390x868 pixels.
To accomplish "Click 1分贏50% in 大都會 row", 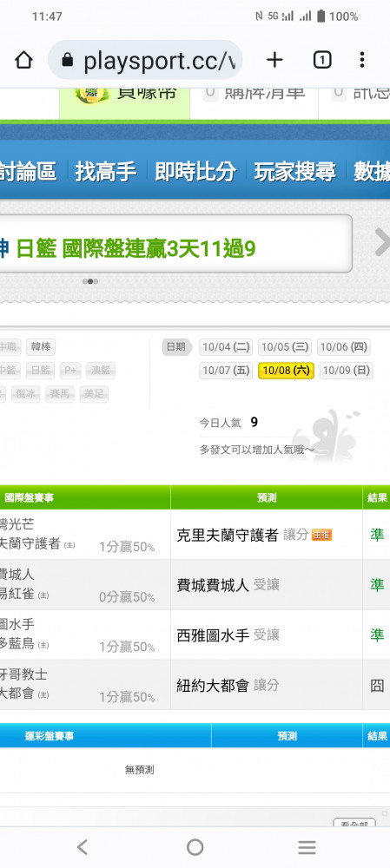I will click(127, 698).
